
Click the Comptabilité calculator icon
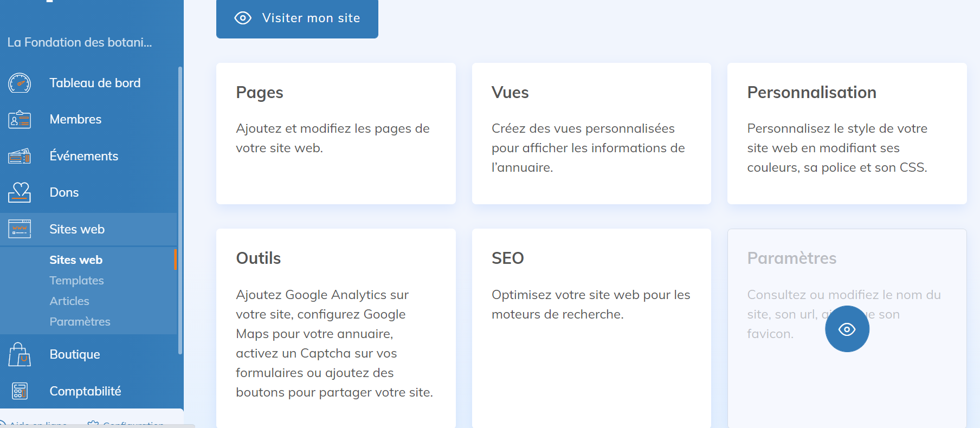(20, 391)
